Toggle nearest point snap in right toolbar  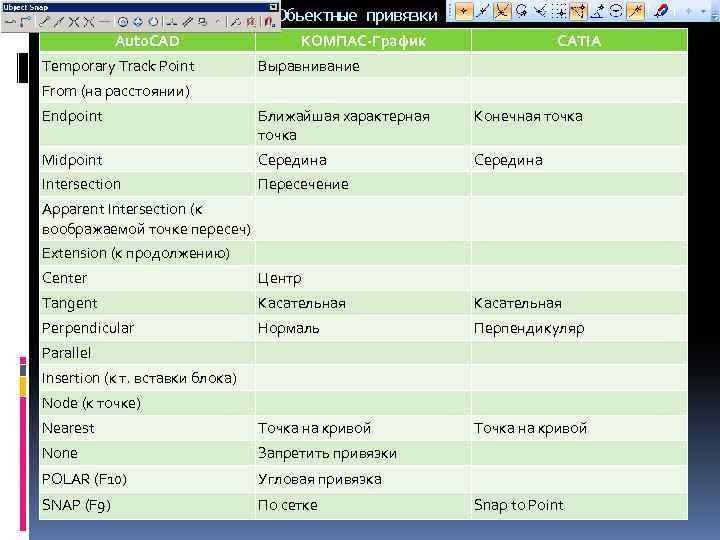(x=464, y=11)
